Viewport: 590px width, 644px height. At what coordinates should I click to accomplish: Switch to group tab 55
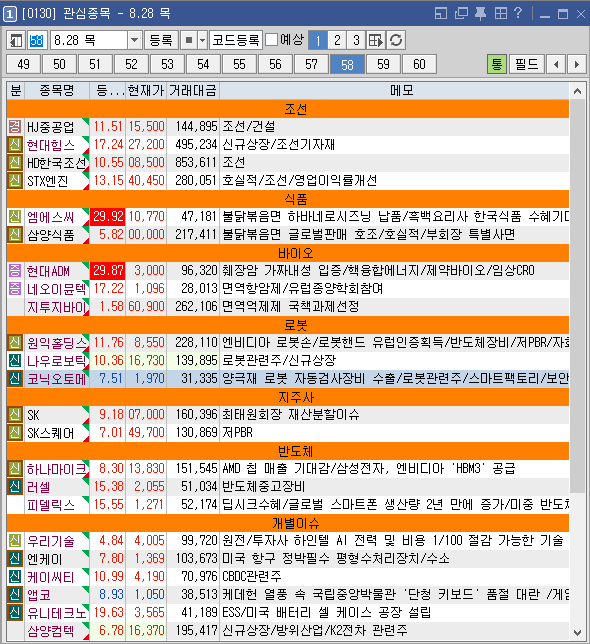[239, 64]
